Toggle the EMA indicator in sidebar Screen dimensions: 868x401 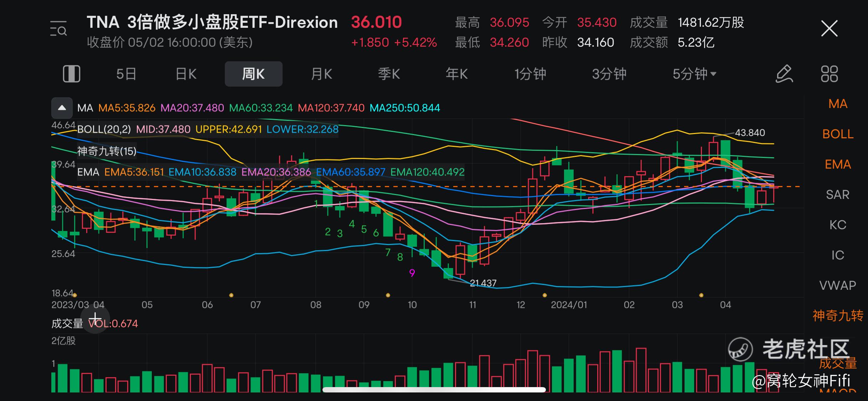pyautogui.click(x=838, y=164)
